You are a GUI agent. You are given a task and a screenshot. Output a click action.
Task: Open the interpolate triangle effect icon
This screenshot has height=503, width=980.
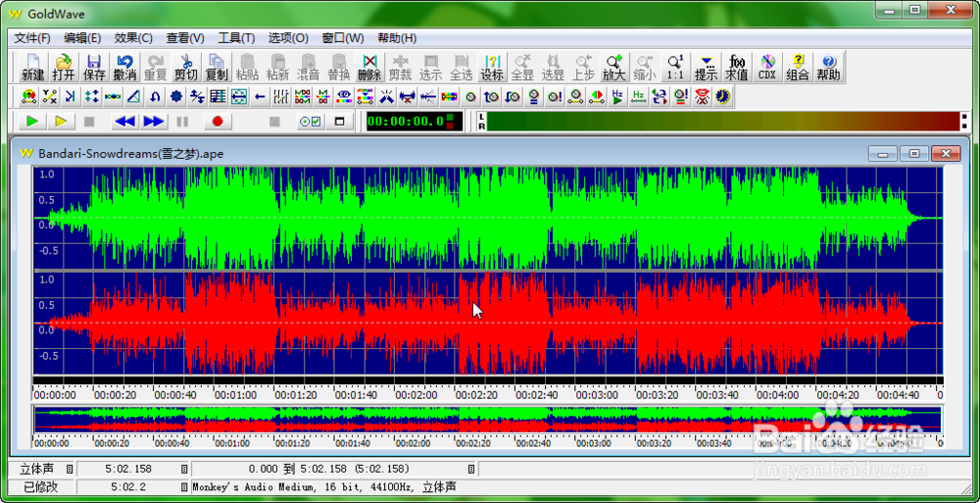(x=134, y=96)
